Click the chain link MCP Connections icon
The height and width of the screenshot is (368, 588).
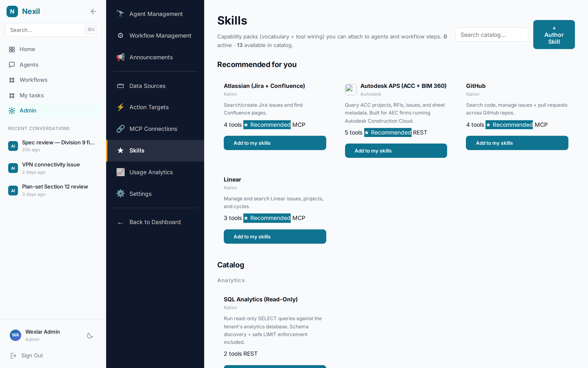[120, 129]
